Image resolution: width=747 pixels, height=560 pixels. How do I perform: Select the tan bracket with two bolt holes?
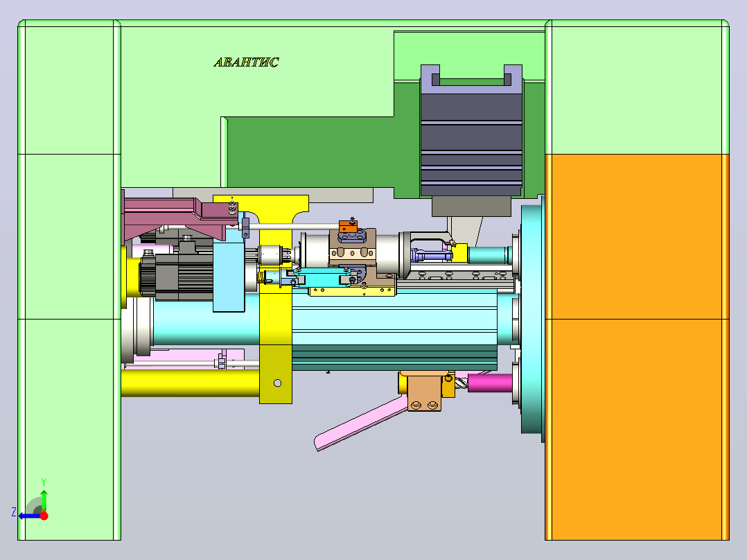tap(424, 392)
